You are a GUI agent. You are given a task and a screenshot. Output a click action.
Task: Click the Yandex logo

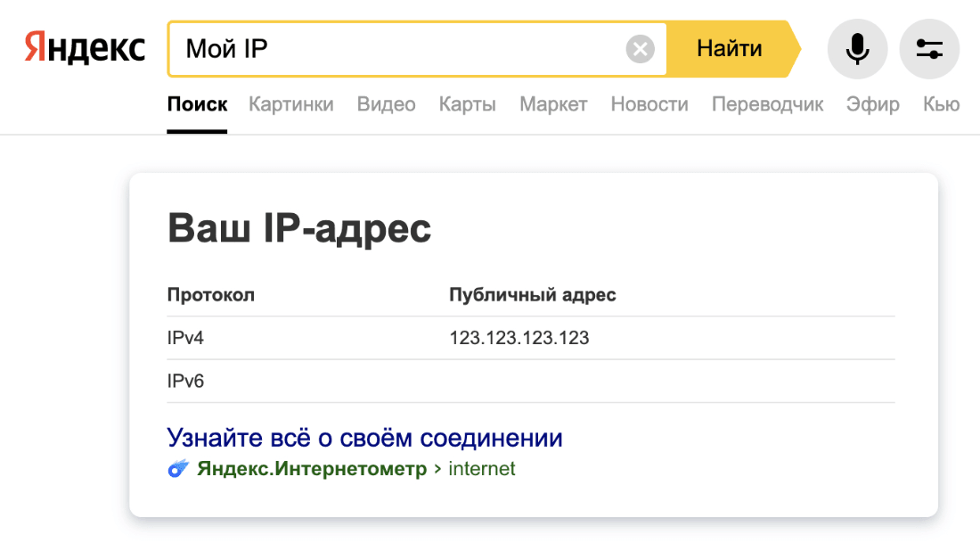point(85,48)
